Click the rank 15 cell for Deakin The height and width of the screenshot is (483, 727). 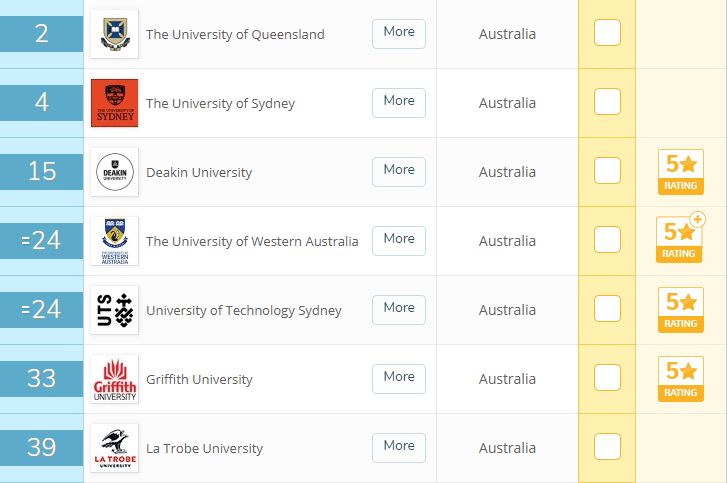[42, 172]
